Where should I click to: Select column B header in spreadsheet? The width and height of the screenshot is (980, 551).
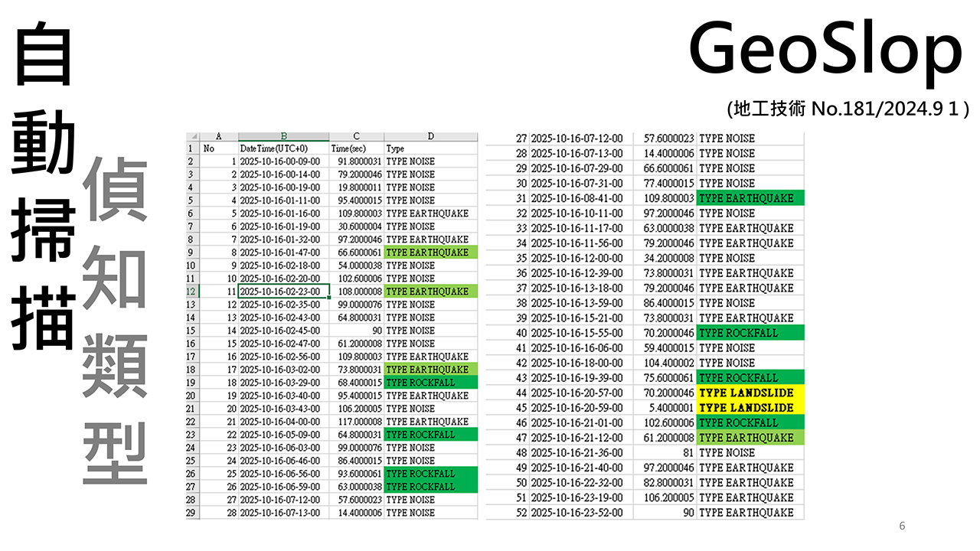[x=283, y=136]
